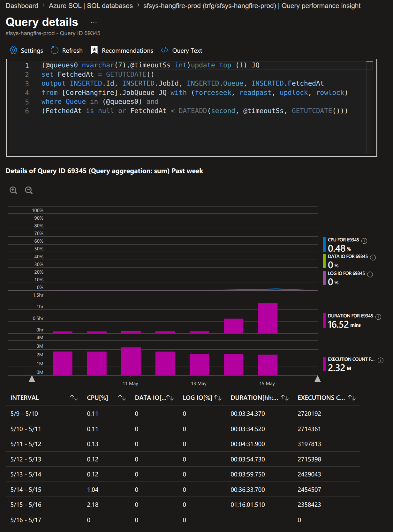
Task: Click subtitle sfsys-hangfire-prod - Query ID 69345
Action: click(53, 33)
